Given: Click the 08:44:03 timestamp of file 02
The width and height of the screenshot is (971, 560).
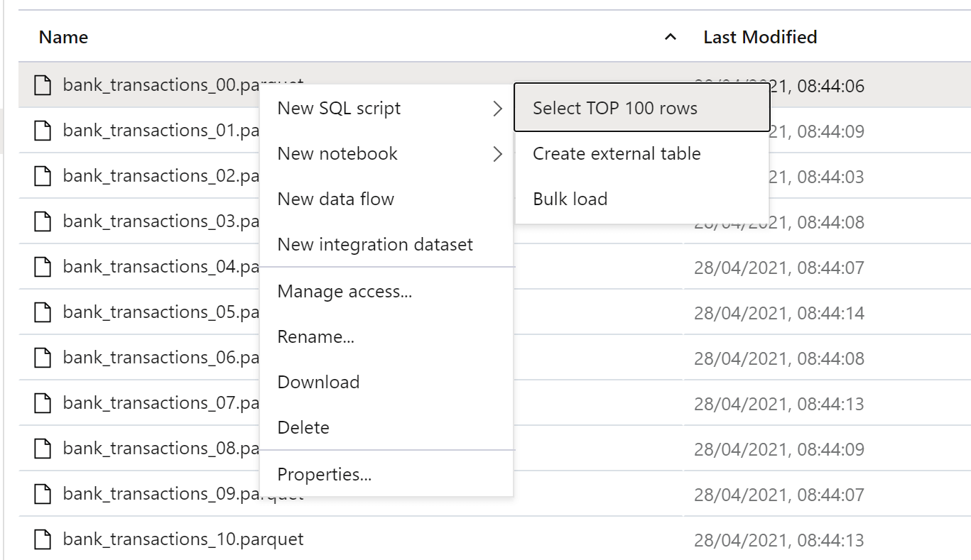Looking at the screenshot, I should 817,177.
